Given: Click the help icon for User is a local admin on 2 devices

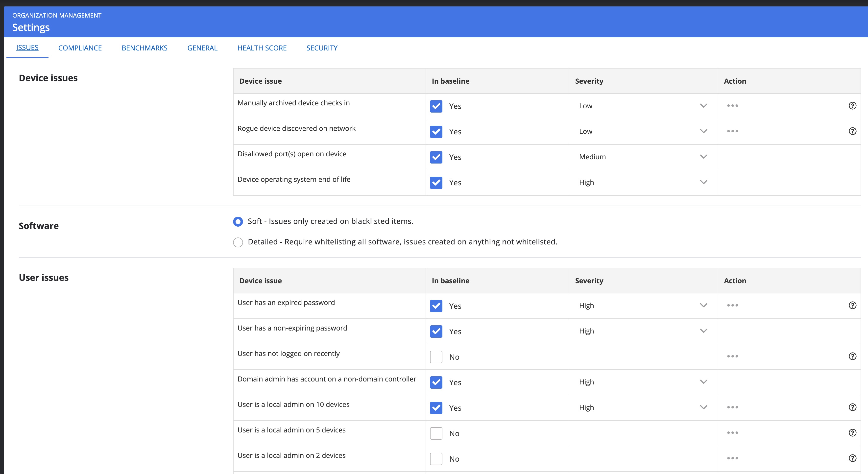Looking at the screenshot, I should (x=852, y=458).
